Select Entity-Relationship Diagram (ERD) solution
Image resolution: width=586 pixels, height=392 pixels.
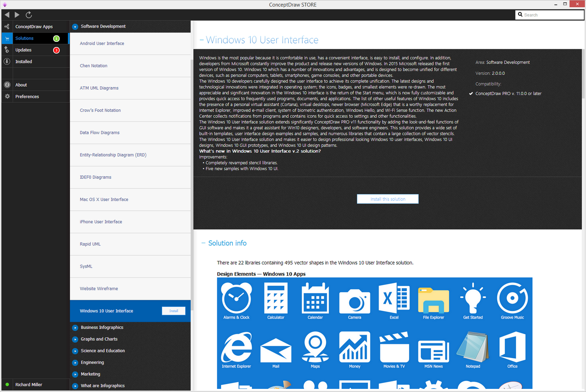point(130,155)
